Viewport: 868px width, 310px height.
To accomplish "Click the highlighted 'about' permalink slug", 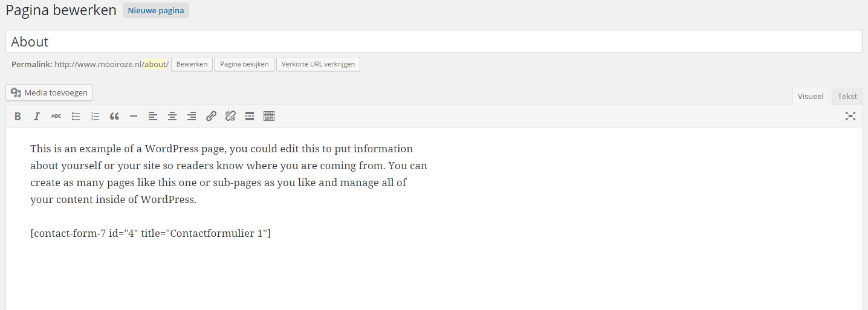I will 155,64.
